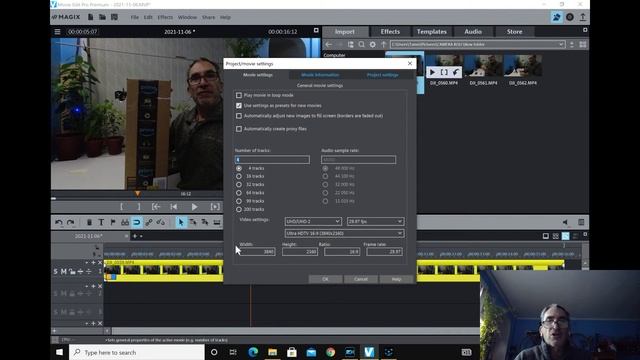The image size is (640, 360).
Task: Click the unlink objects broken chain icon
Action: pyautogui.click(x=161, y=222)
